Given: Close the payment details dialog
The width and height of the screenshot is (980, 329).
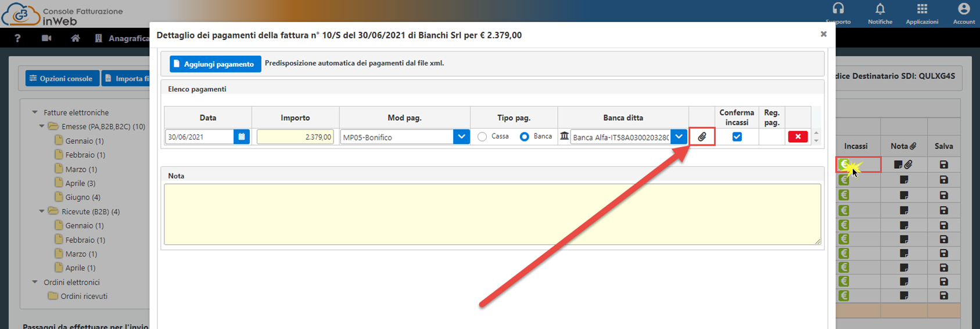Looking at the screenshot, I should (823, 34).
